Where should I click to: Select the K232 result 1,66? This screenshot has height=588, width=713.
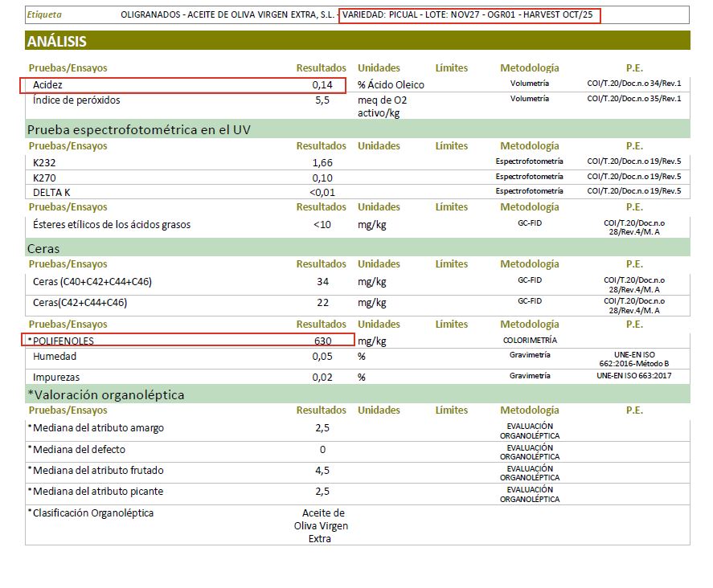[322, 162]
